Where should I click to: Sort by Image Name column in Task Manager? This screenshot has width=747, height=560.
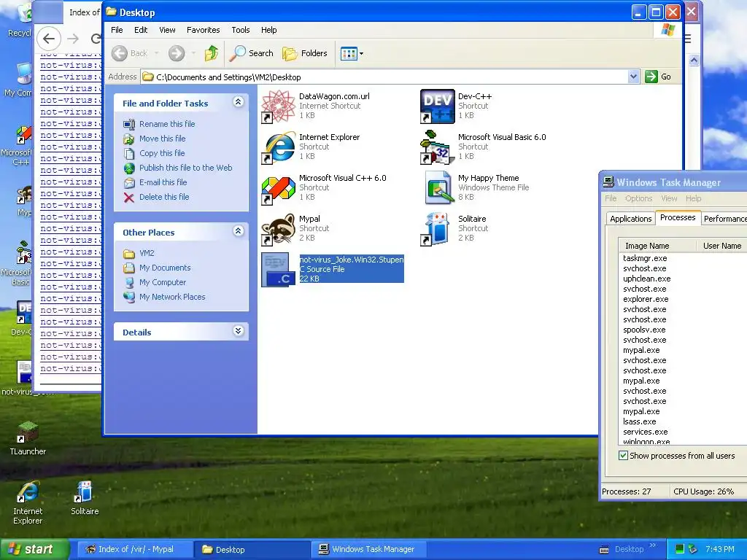tap(647, 246)
